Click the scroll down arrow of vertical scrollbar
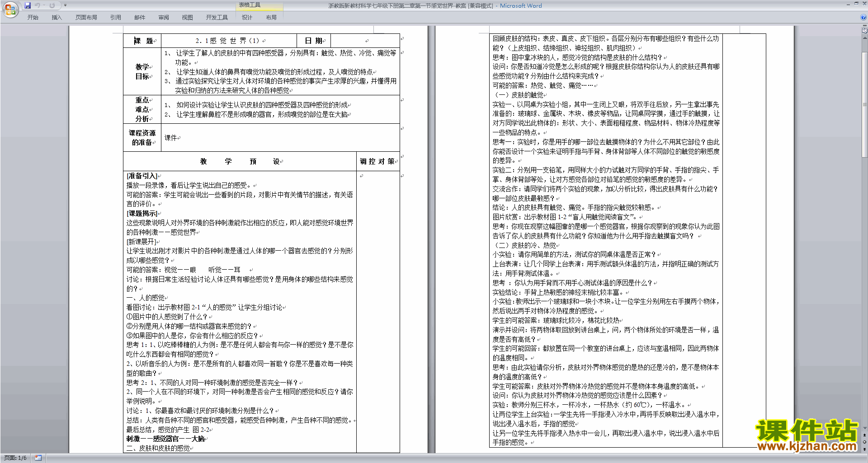 point(865,428)
